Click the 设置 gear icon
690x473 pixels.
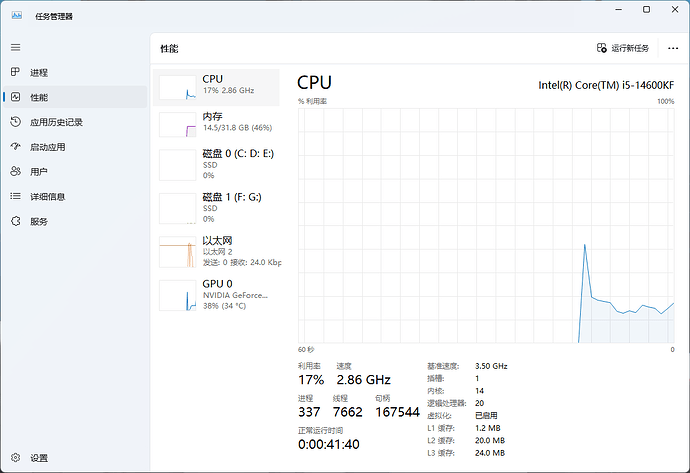click(15, 458)
